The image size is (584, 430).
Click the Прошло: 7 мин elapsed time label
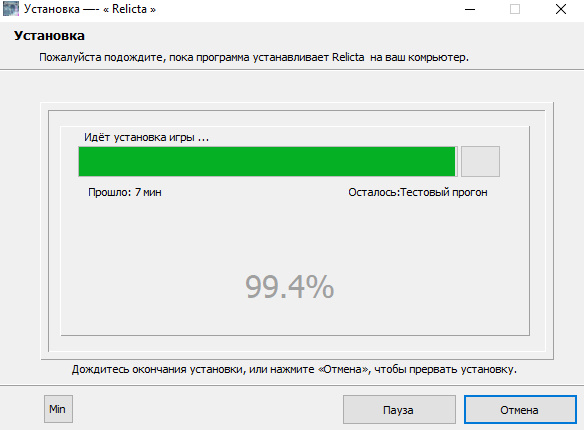pos(125,192)
